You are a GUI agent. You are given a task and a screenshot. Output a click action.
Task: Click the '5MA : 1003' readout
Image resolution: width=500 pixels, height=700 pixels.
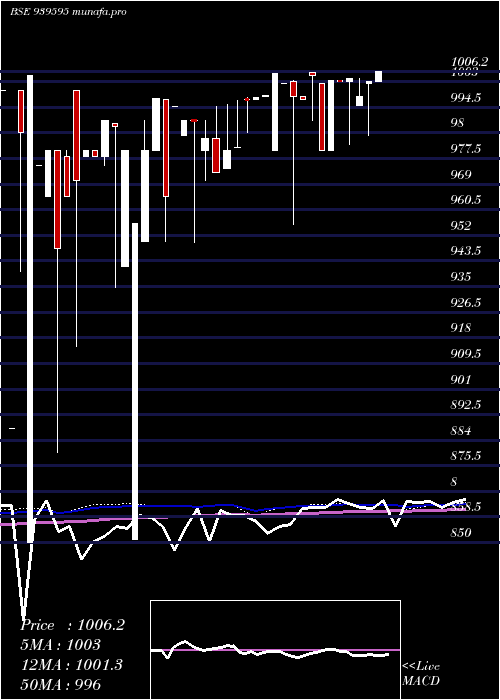[61, 645]
